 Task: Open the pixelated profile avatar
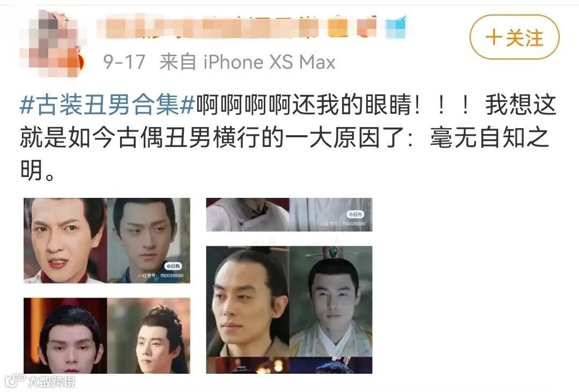coord(50,43)
